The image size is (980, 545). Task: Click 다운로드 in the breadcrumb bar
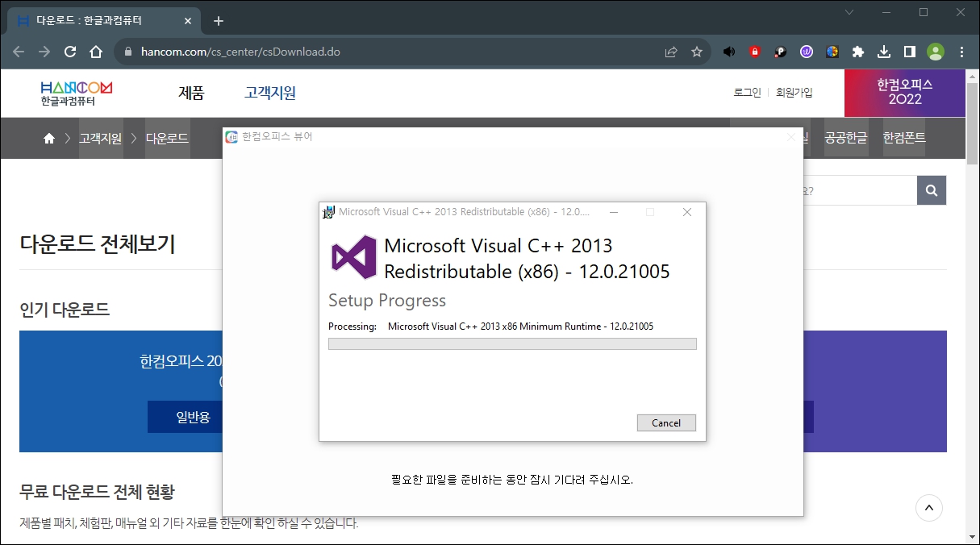167,139
